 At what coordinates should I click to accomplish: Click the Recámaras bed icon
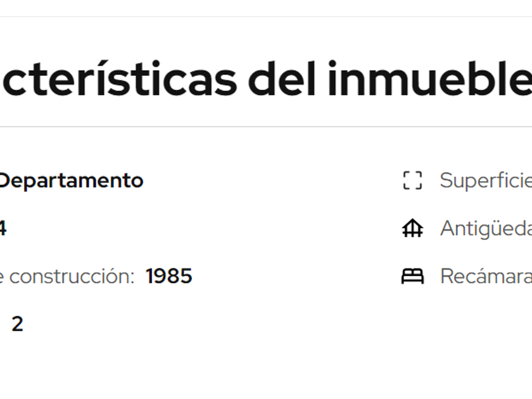coord(412,276)
